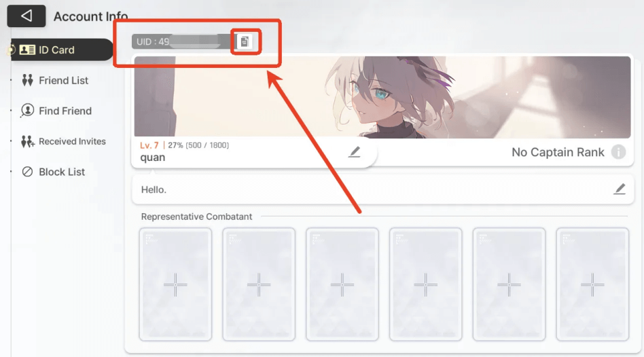The image size is (644, 357).
Task: Add a combatant in the second slot
Action: [259, 284]
